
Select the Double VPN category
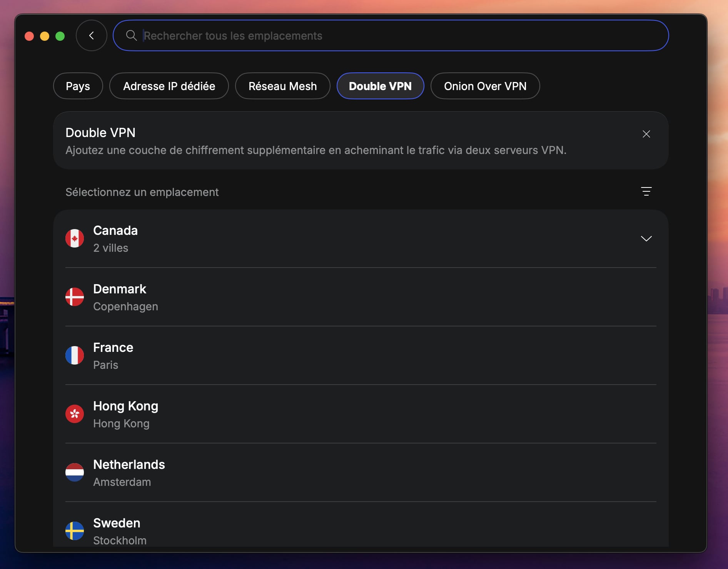pyautogui.click(x=380, y=86)
